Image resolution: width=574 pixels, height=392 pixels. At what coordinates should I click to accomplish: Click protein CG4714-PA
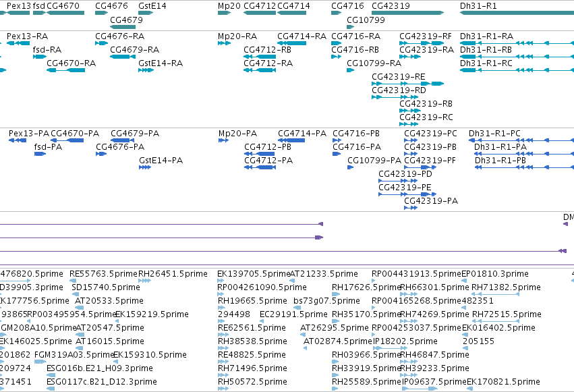pyautogui.click(x=302, y=134)
